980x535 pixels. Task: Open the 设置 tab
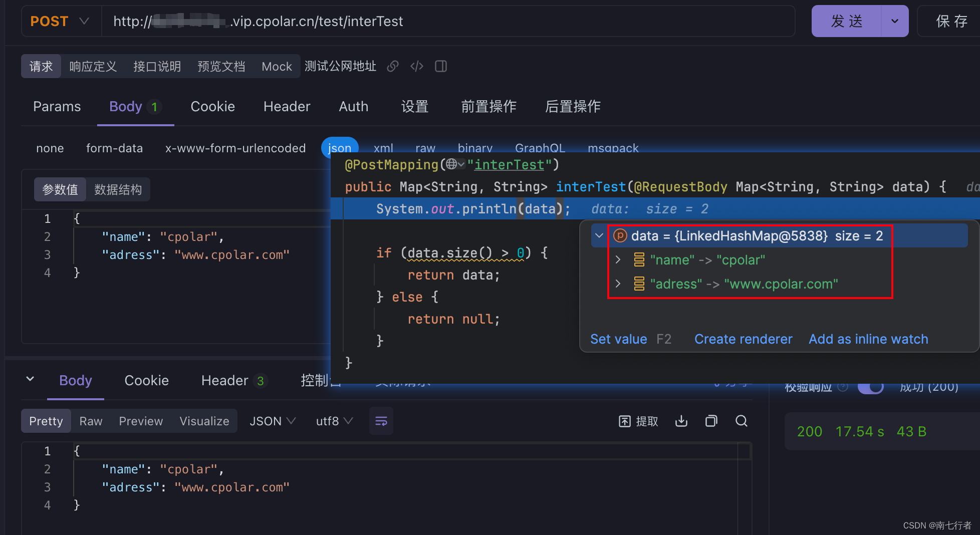point(414,107)
